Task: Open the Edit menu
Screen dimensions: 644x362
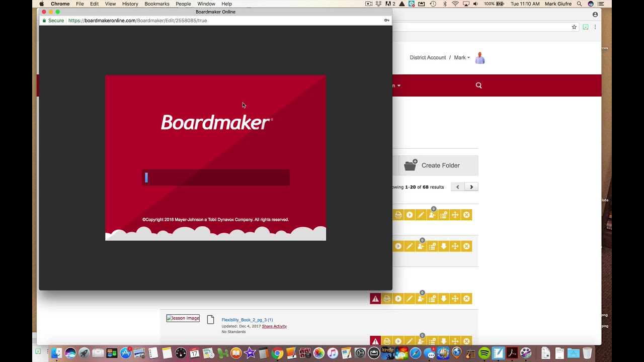Action: (94, 4)
